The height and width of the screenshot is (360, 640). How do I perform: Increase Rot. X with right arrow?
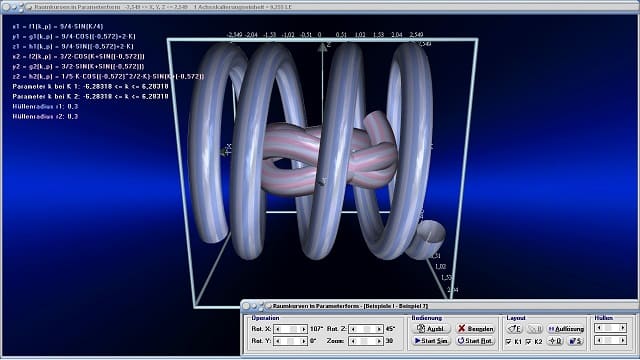pos(303,329)
